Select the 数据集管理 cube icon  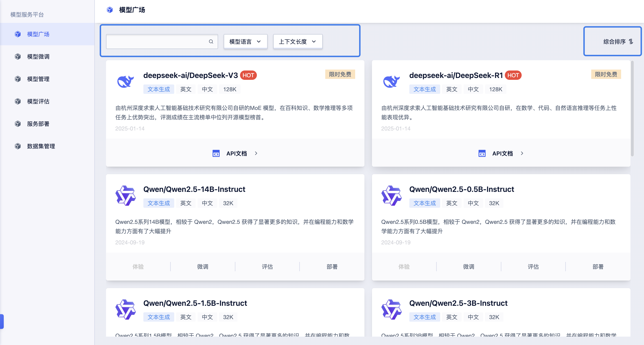pyautogui.click(x=18, y=146)
